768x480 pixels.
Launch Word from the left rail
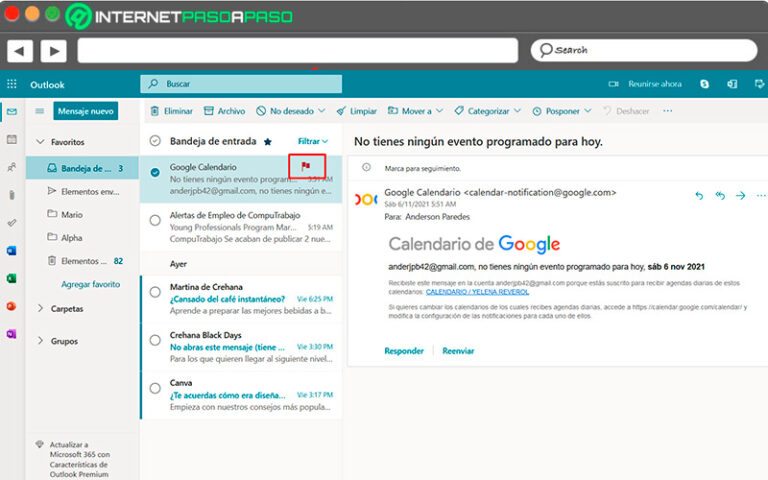[12, 251]
